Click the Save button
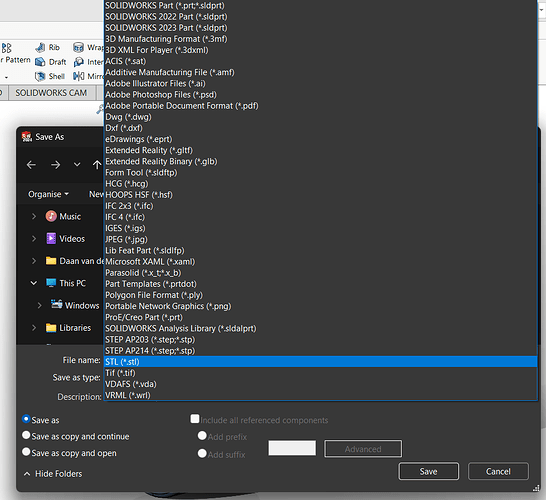This screenshot has width=546, height=500. [x=429, y=471]
